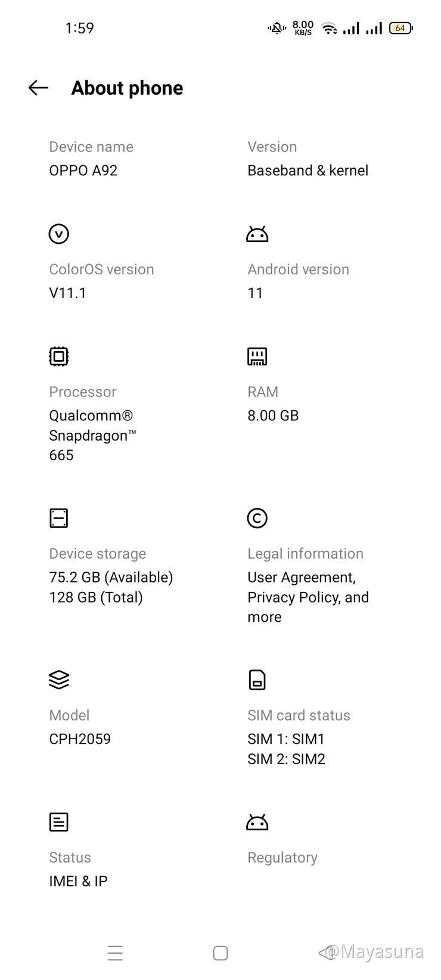The height and width of the screenshot is (980, 441).
Task: Tap the Status document icon
Action: coord(58,822)
